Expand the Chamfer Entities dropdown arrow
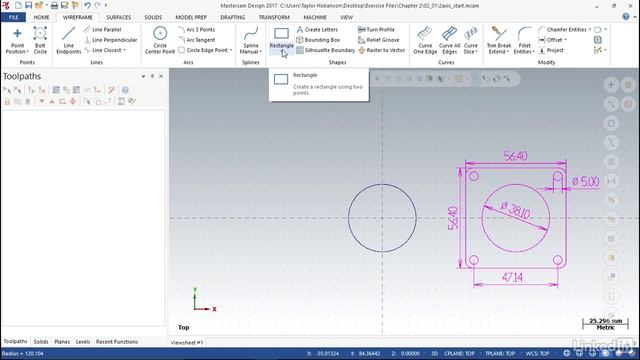The width and height of the screenshot is (640, 360). coord(589,30)
